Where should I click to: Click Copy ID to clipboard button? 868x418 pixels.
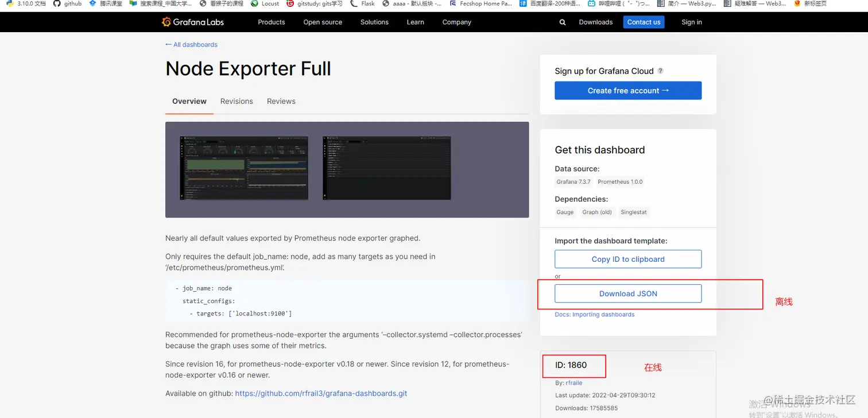coord(628,259)
